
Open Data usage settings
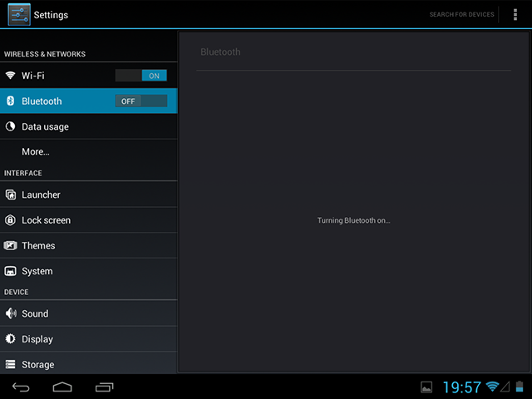click(46, 127)
